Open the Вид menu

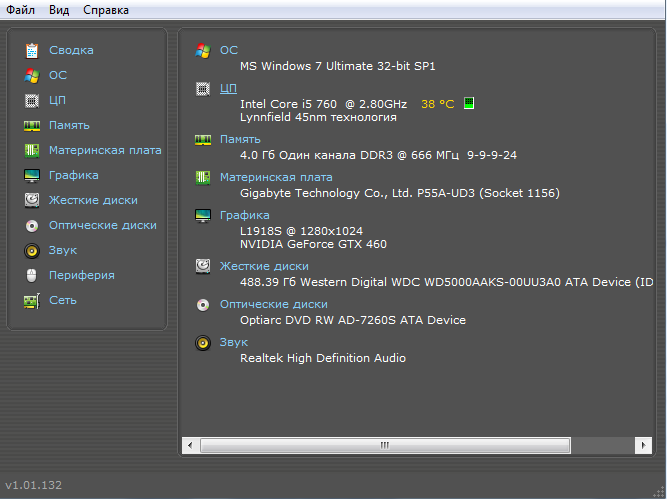[59, 10]
